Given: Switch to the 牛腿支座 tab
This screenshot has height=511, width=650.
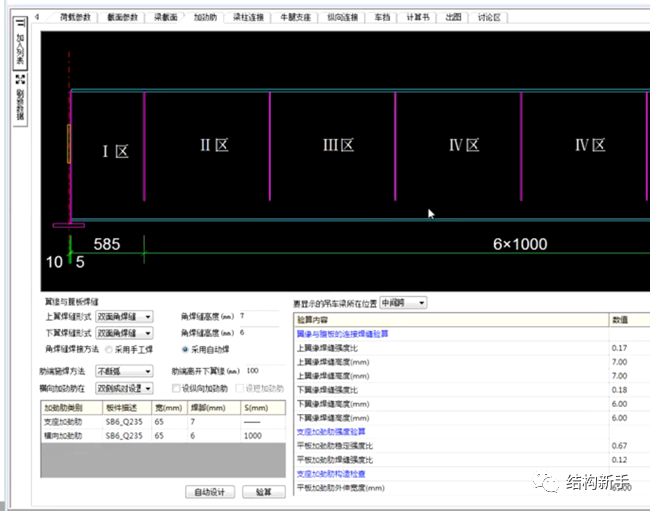Looking at the screenshot, I should (x=296, y=17).
